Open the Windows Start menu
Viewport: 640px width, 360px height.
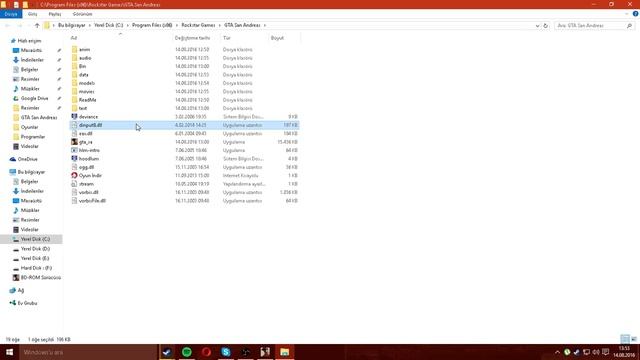9,352
